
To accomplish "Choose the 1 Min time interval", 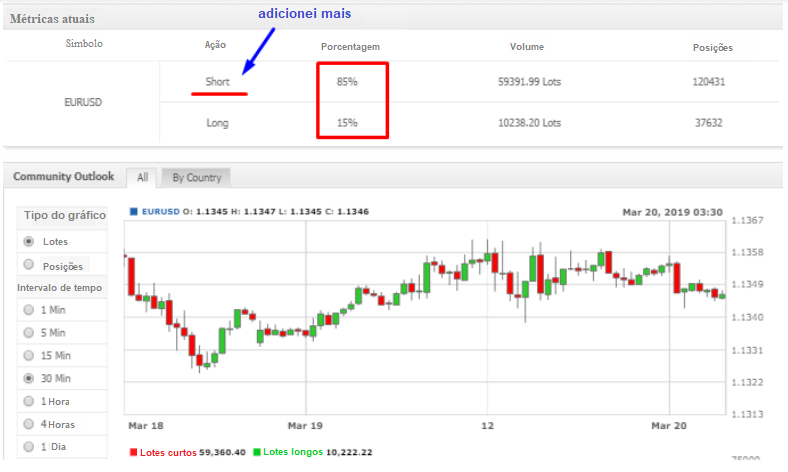I will 29,310.
